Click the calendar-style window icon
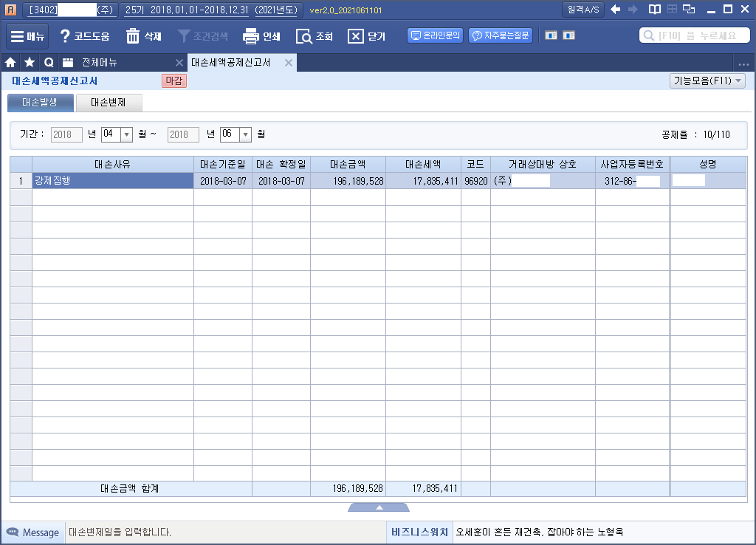The image size is (756, 545). [x=68, y=62]
